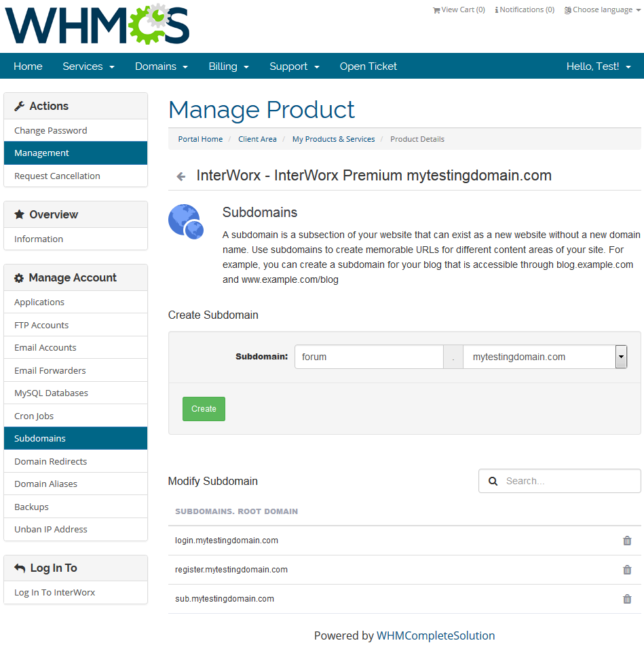Click Request Cancellation
Viewport: 644px width, 645px height.
(76, 176)
